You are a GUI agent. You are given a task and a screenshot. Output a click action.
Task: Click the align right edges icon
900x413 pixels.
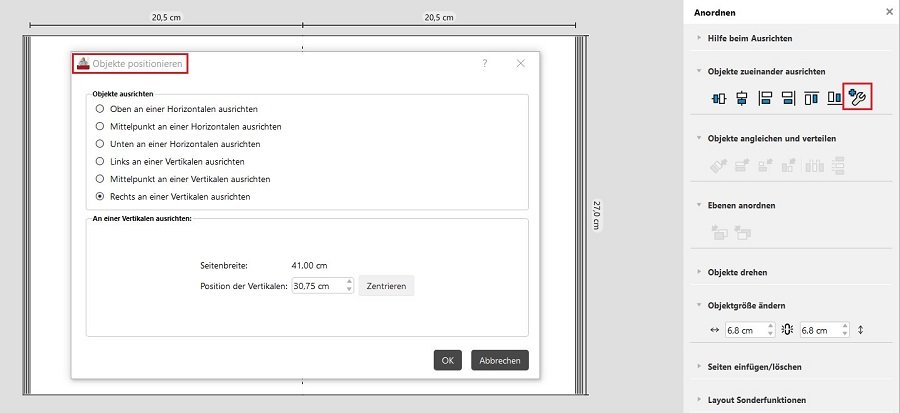coord(788,99)
